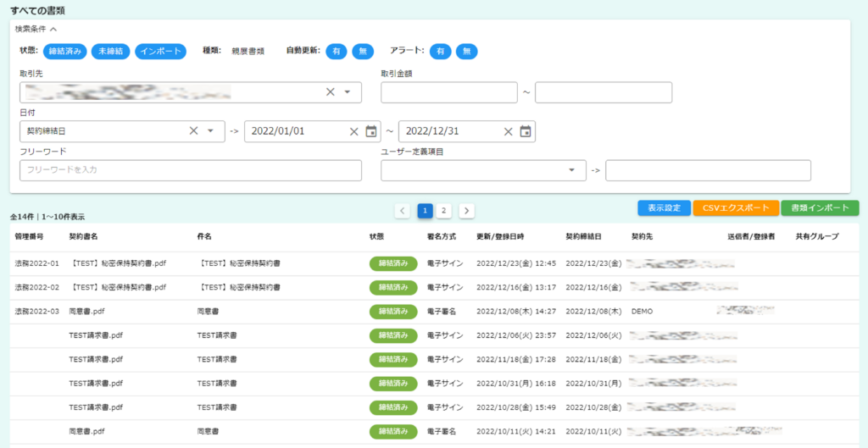Switch to page 2 of results
The image size is (868, 448).
coord(444,210)
